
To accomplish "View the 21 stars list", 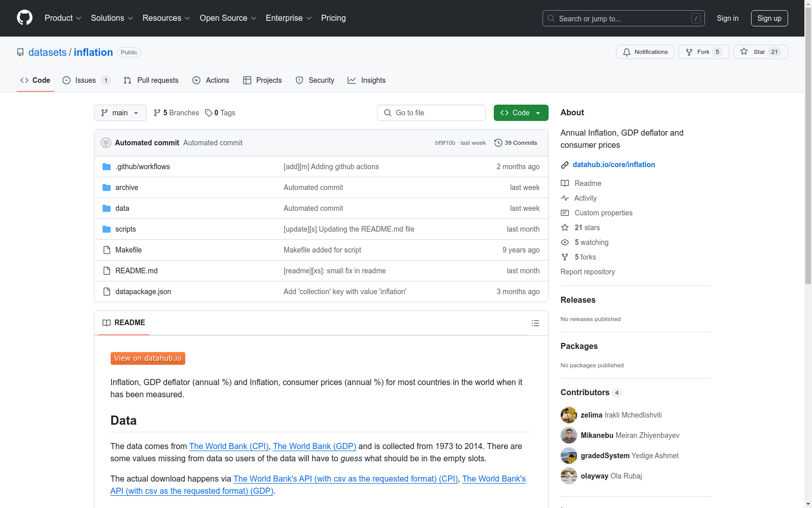I will pos(581,228).
